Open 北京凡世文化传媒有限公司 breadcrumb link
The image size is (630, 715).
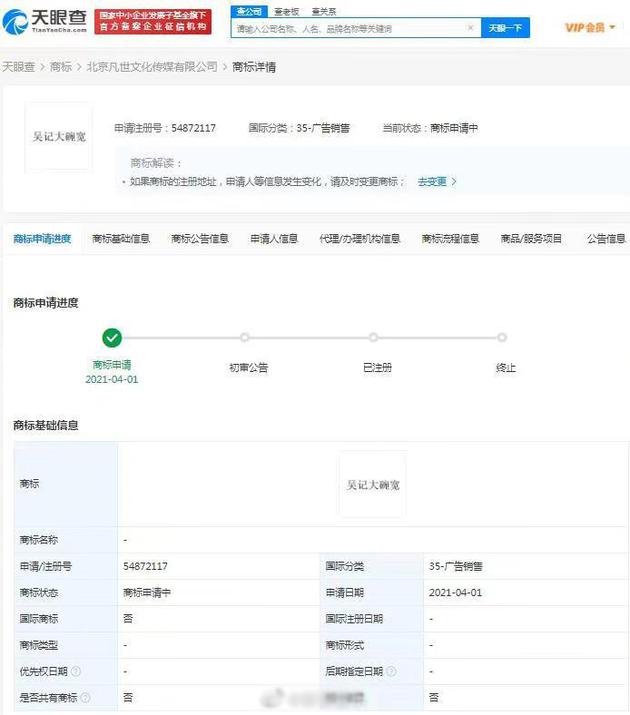[152, 67]
